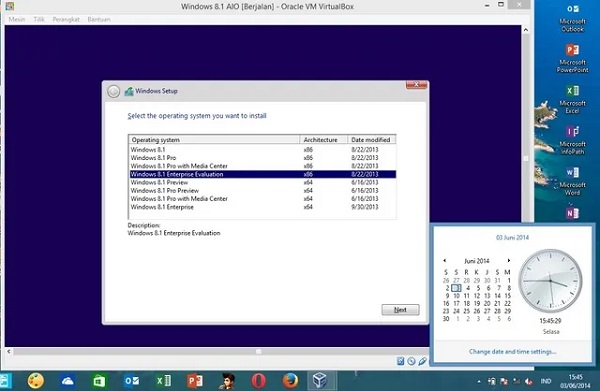Open Microsoft Word desktop shortcut
This screenshot has width=600, height=391.
(572, 181)
